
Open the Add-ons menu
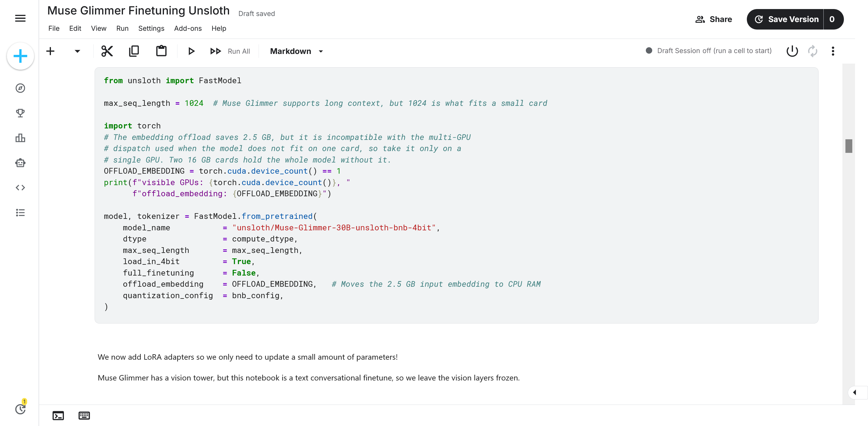pyautogui.click(x=188, y=28)
